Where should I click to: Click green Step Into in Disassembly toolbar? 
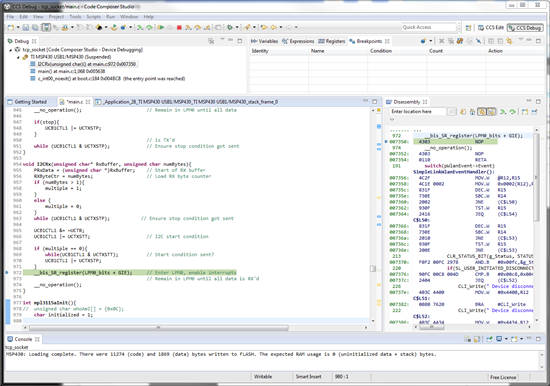(503, 112)
